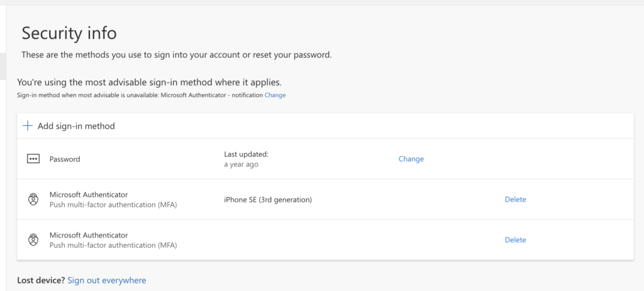Screen dimensions: 644x291
Task: Change the account password via Change link
Action: coord(411,159)
